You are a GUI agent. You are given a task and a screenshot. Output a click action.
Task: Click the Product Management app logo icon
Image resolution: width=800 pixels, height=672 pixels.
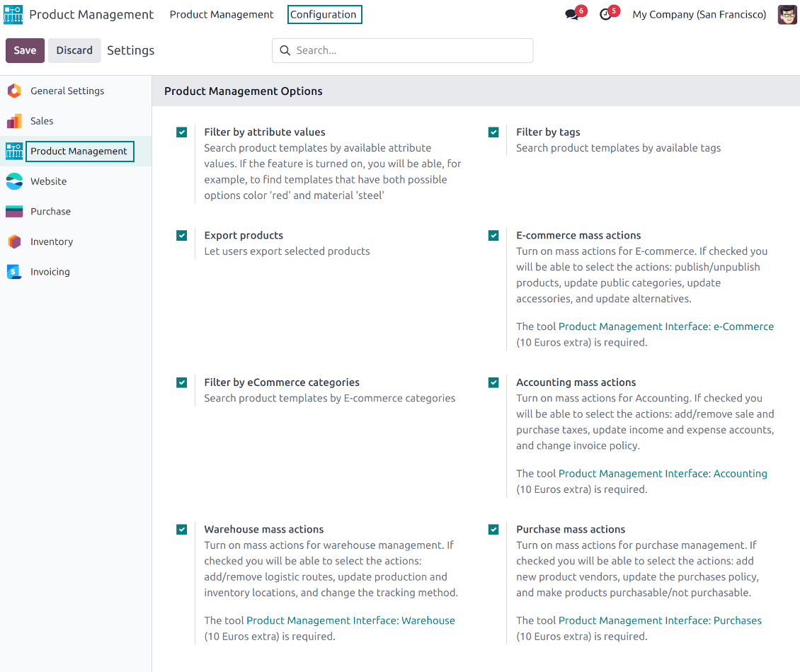tap(13, 14)
